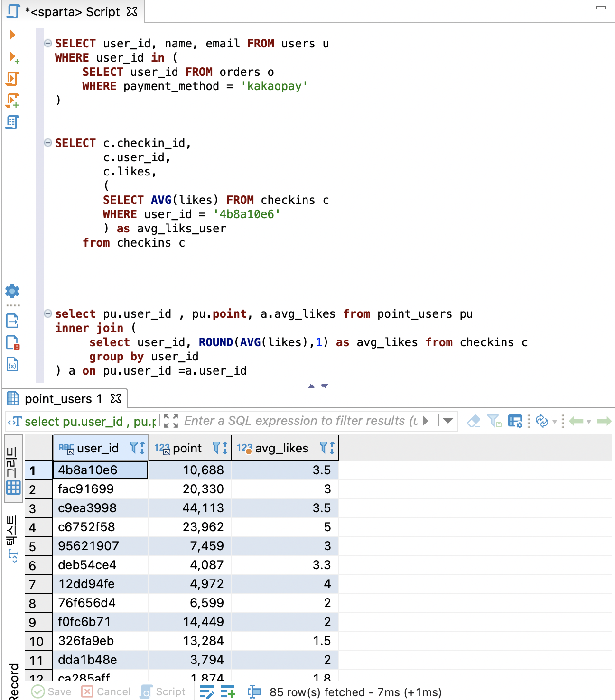Select row header number 10
Image resolution: width=615 pixels, height=700 pixels.
(38, 641)
